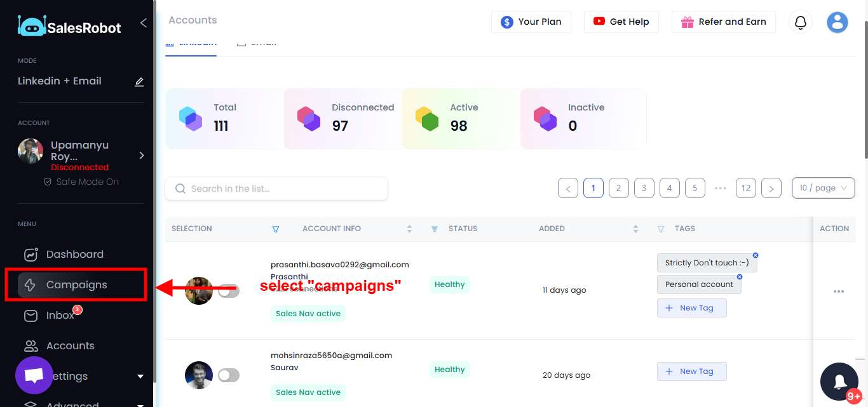
Task: Open the action menu for Prasanthi
Action: 839,291
